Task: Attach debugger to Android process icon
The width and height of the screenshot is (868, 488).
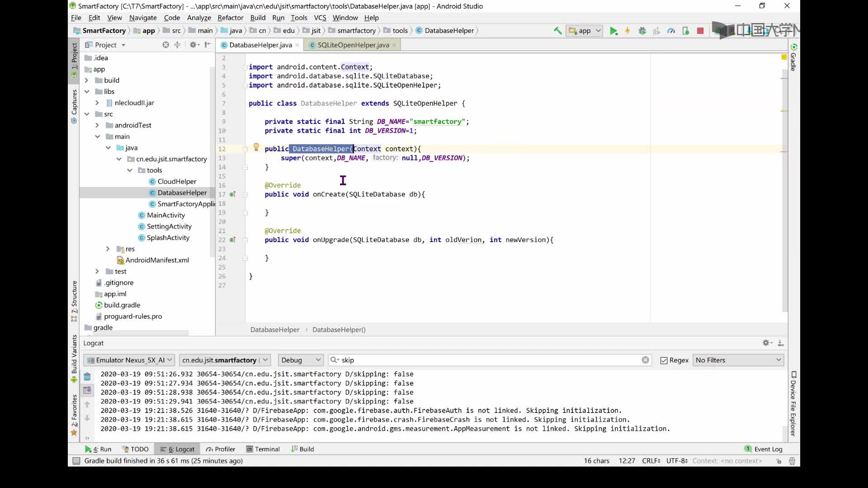Action: click(685, 31)
